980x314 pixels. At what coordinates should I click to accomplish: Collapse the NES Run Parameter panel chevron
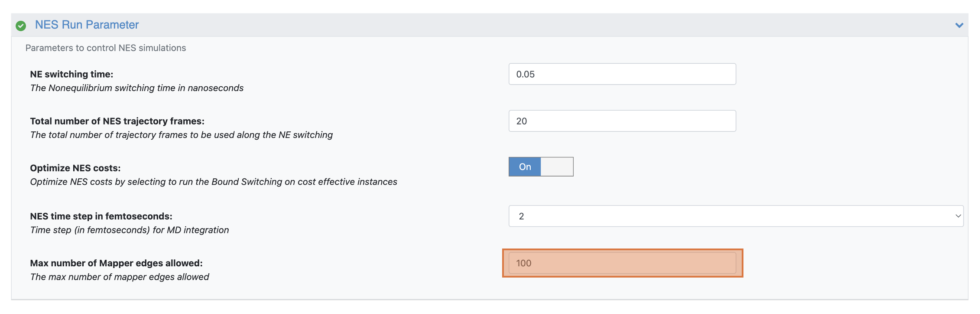(959, 25)
